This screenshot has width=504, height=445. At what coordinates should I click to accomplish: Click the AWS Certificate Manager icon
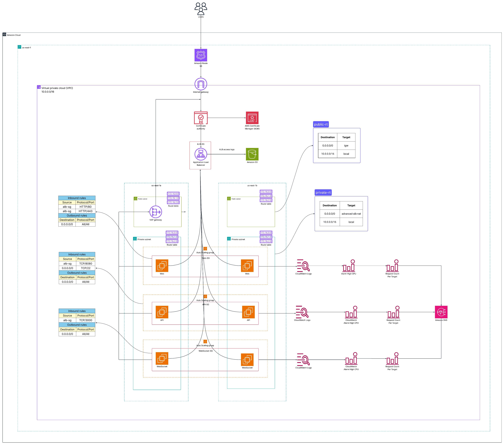coord(252,118)
